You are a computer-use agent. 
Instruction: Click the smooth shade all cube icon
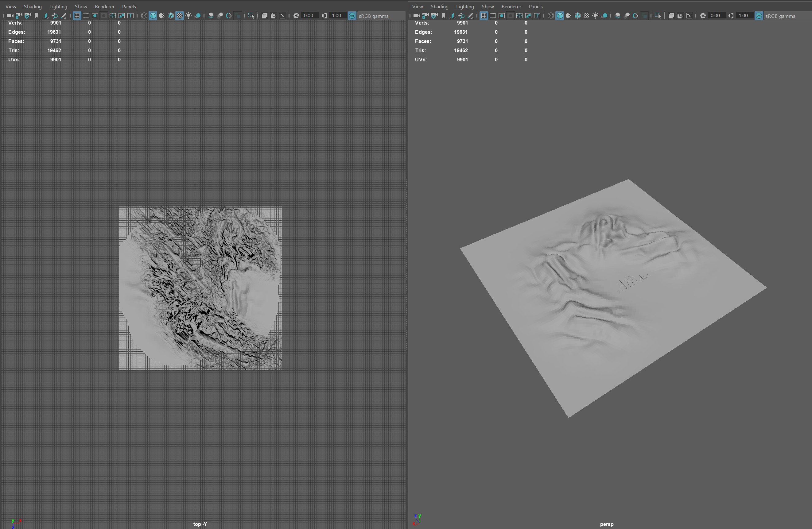(153, 16)
